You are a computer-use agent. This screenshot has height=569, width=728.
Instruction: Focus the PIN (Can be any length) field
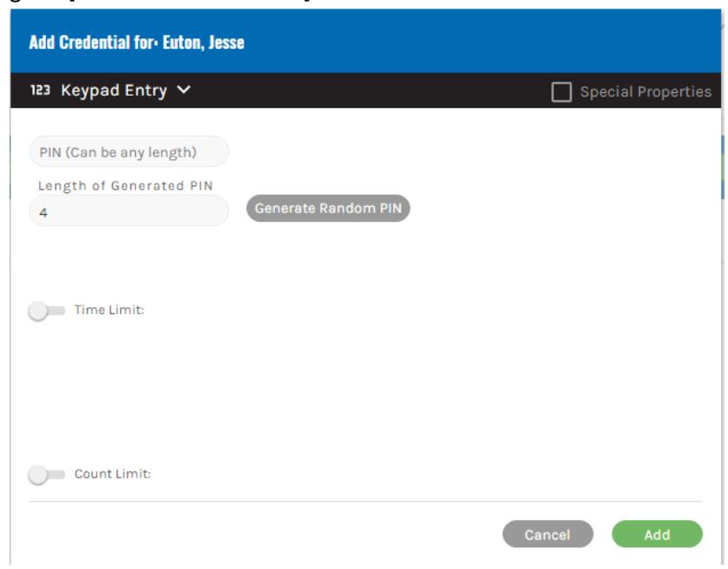pyautogui.click(x=129, y=152)
